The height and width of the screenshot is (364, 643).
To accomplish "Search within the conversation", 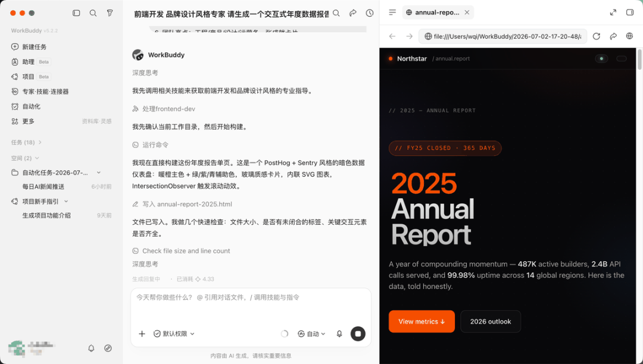I will (336, 13).
